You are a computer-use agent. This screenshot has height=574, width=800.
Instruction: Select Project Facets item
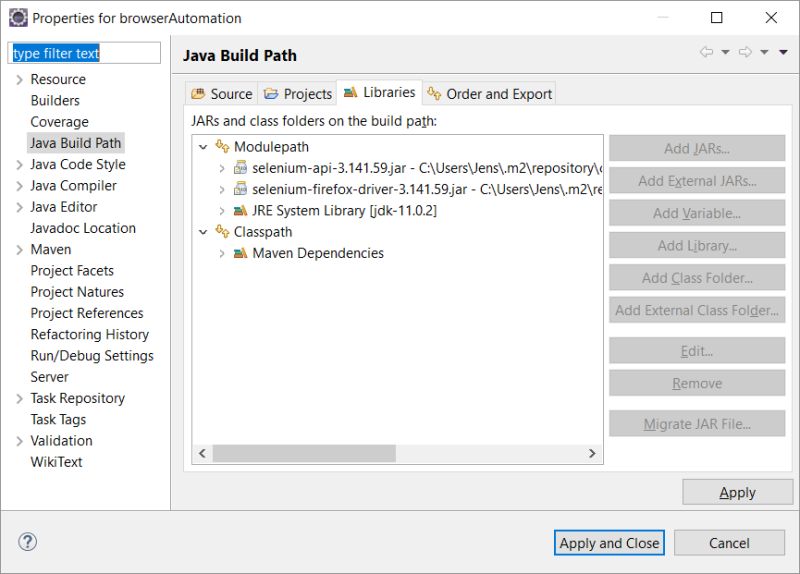(x=72, y=270)
